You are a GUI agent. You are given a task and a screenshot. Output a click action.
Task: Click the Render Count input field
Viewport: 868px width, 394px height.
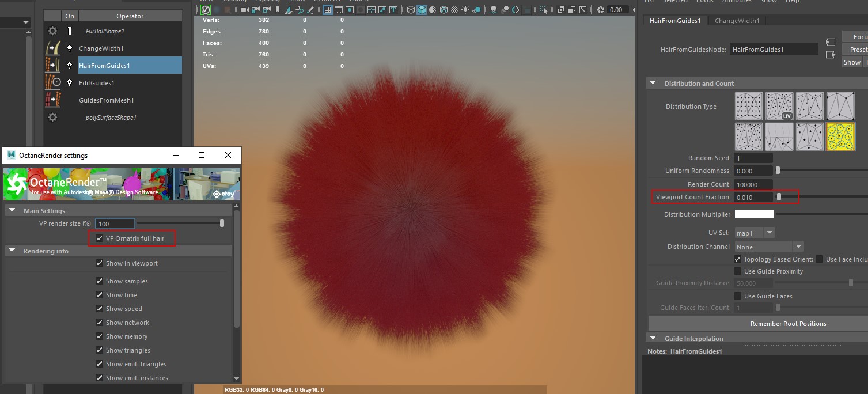pyautogui.click(x=753, y=184)
